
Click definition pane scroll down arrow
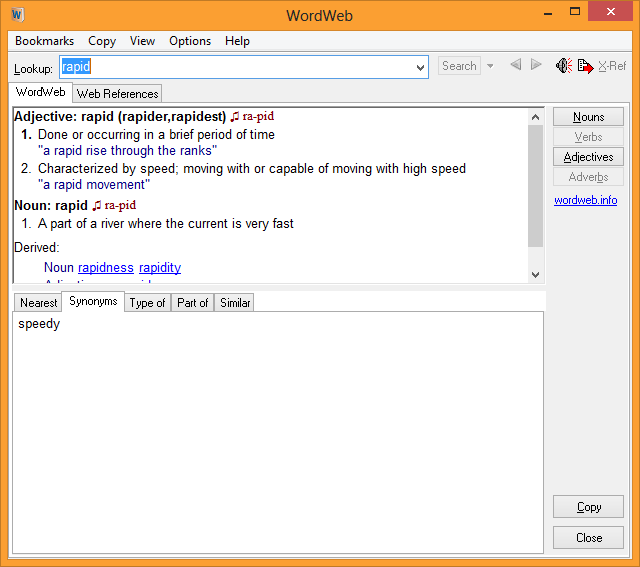[535, 275]
